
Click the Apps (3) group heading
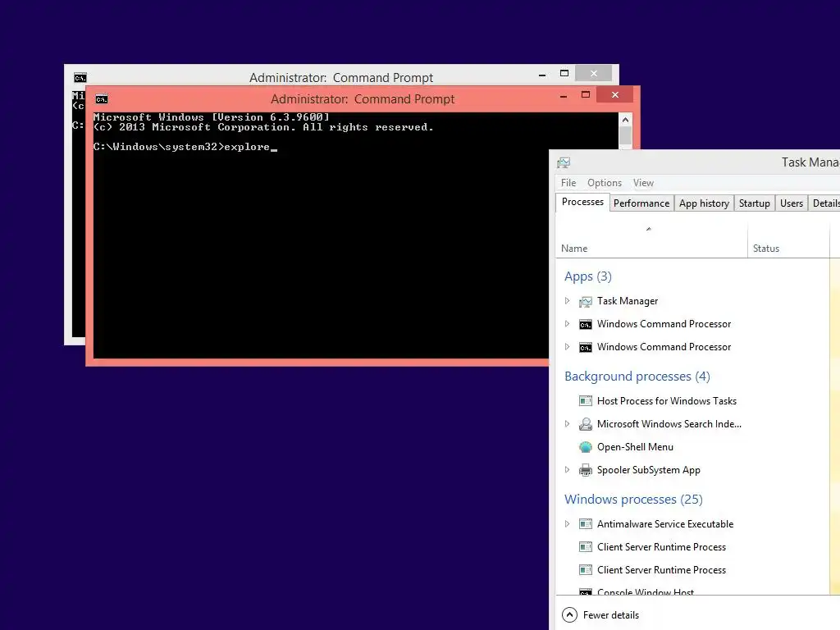click(587, 276)
